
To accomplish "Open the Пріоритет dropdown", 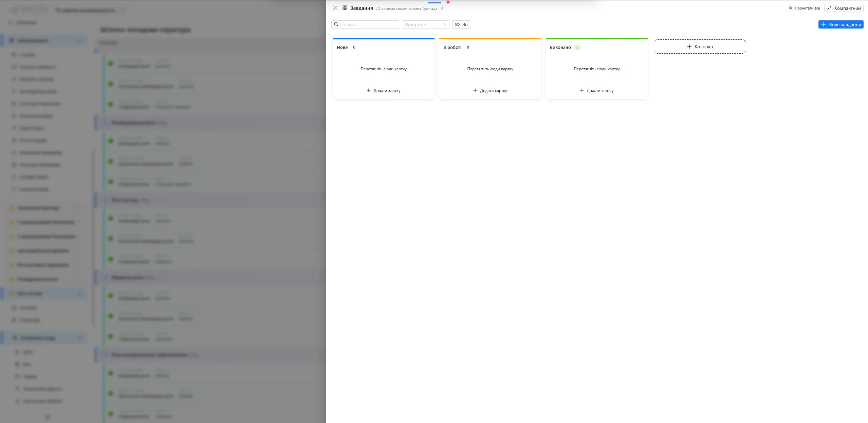I will tap(425, 24).
